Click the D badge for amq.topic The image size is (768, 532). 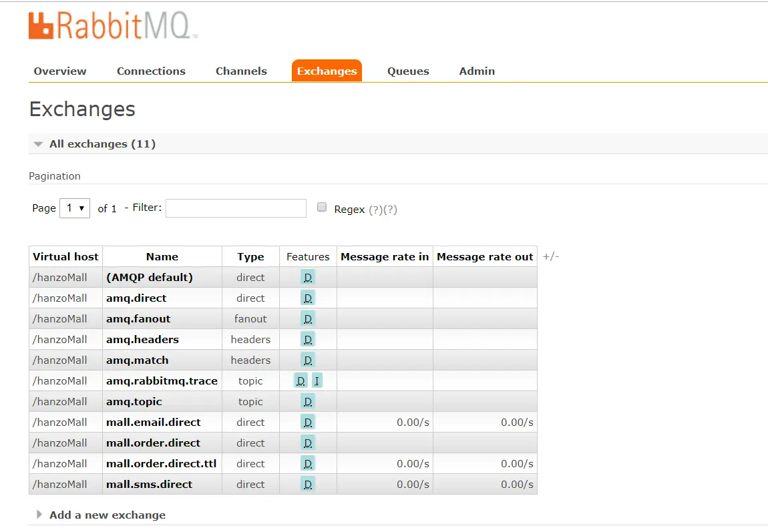pos(308,402)
